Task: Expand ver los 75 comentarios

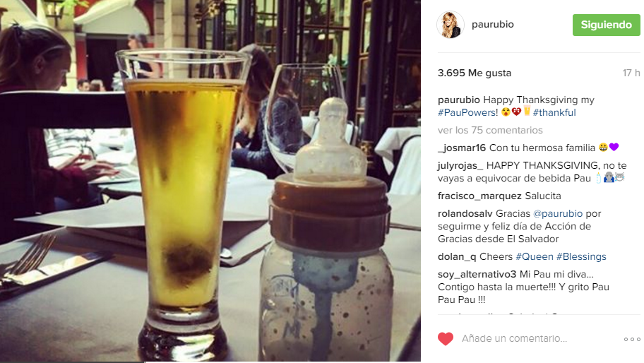Action: click(x=490, y=130)
